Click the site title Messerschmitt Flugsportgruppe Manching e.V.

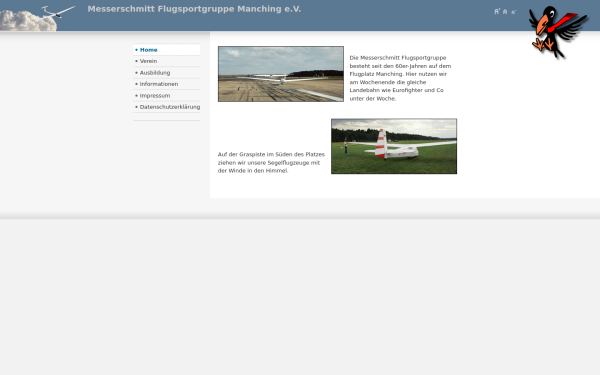(194, 9)
